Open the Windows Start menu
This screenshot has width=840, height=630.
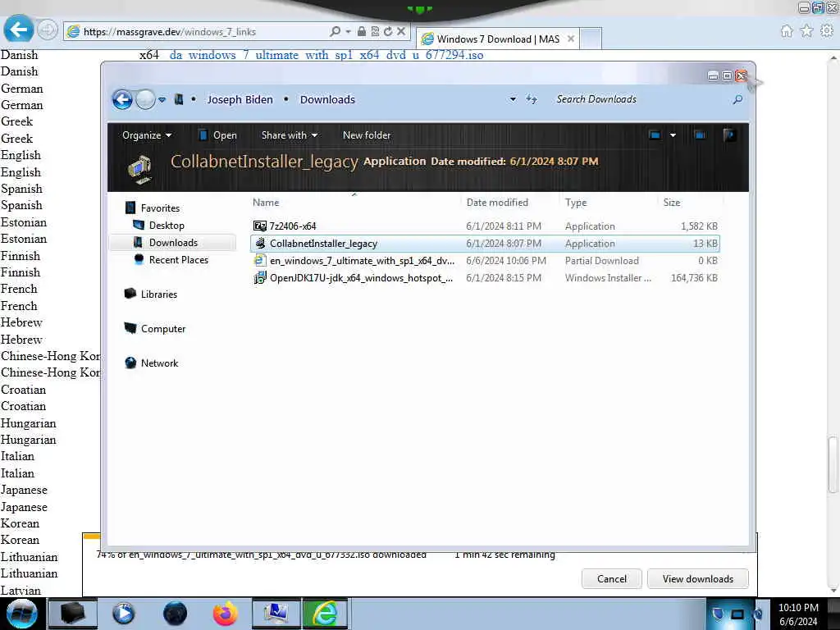click(21, 614)
